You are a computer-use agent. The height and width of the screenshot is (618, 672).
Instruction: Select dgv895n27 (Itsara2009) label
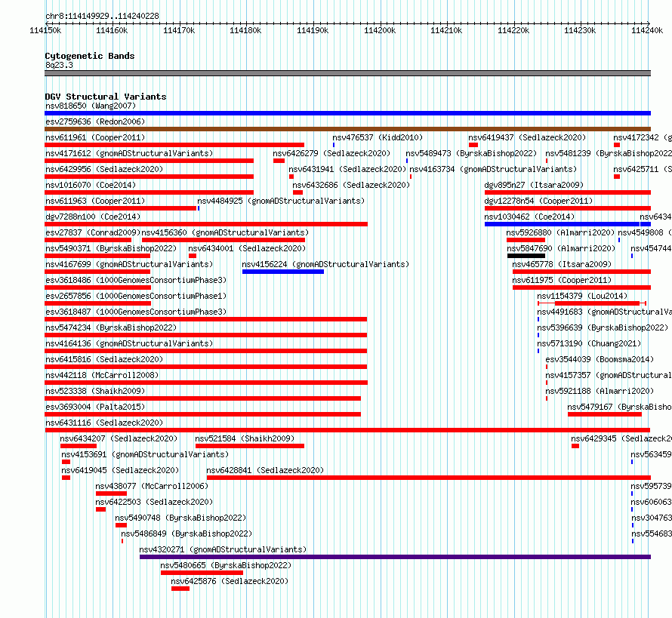point(534,185)
